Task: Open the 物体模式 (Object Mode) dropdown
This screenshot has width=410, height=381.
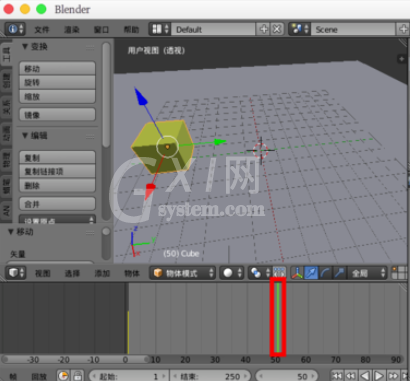Action: click(183, 273)
